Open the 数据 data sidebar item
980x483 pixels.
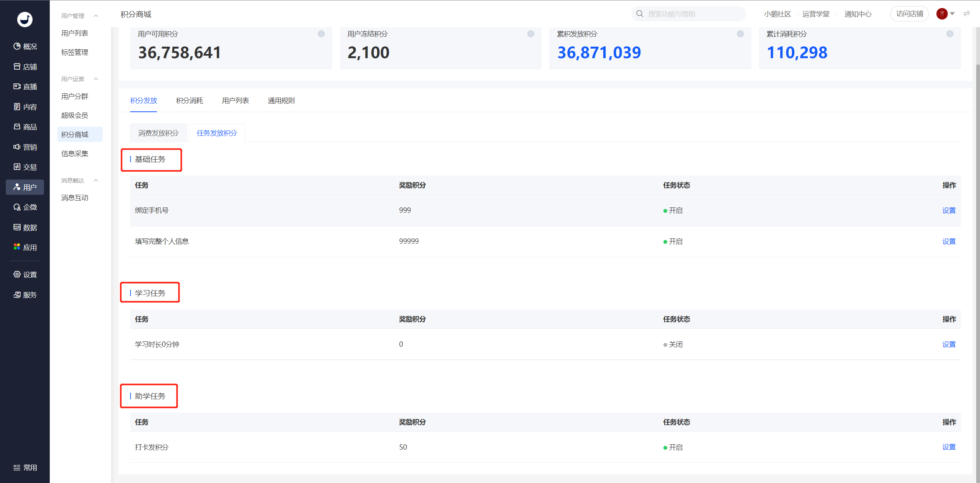25,227
